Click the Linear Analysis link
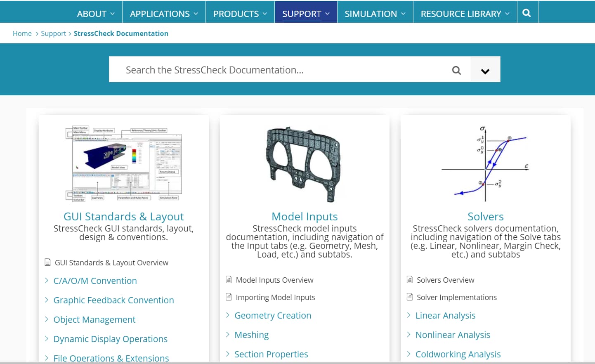This screenshot has height=364, width=595. [x=445, y=315]
